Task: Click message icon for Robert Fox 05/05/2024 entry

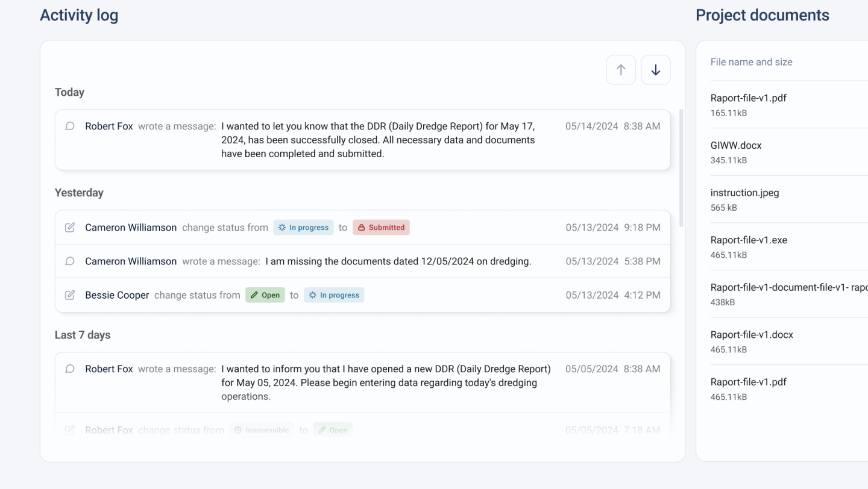Action: coord(70,369)
